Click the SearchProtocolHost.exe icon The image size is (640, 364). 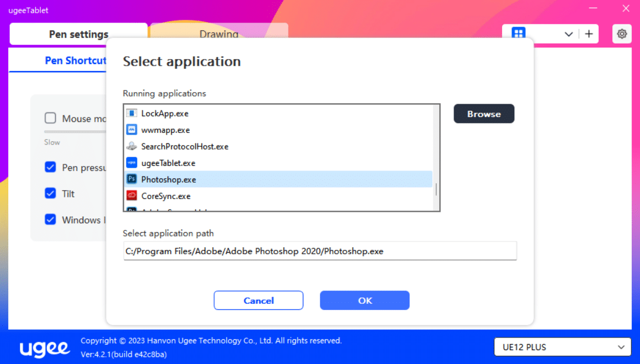point(131,146)
